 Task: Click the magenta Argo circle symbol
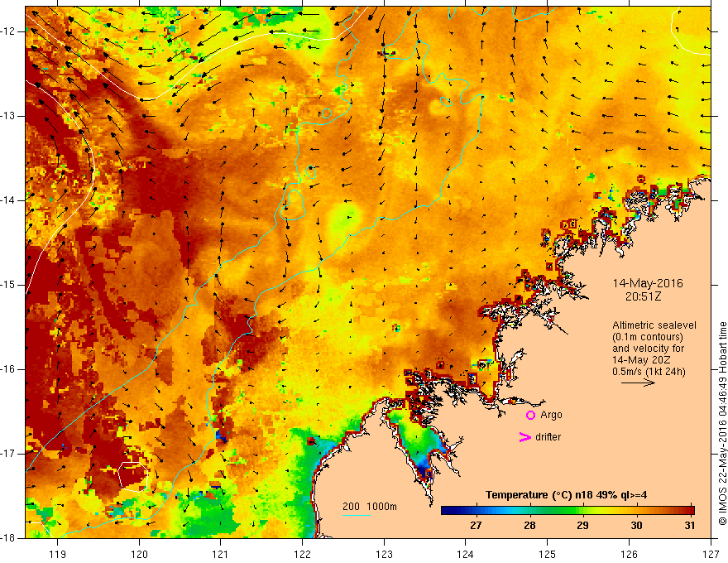(530, 415)
